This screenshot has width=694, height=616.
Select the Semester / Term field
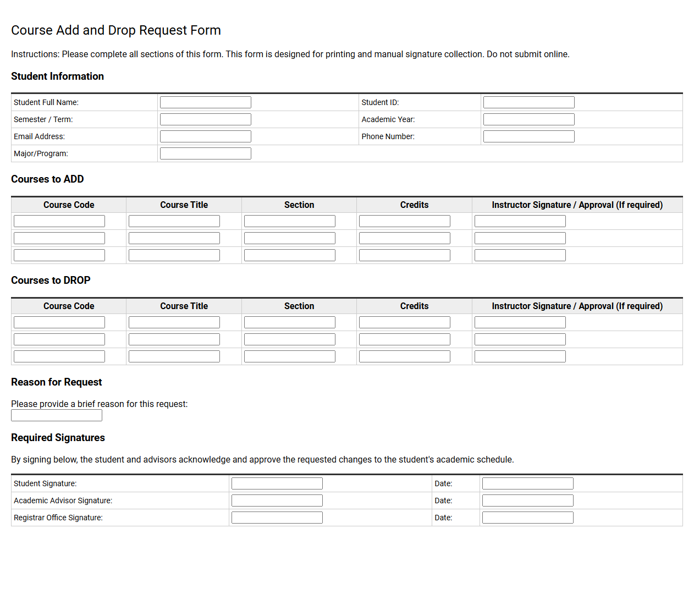tap(206, 119)
